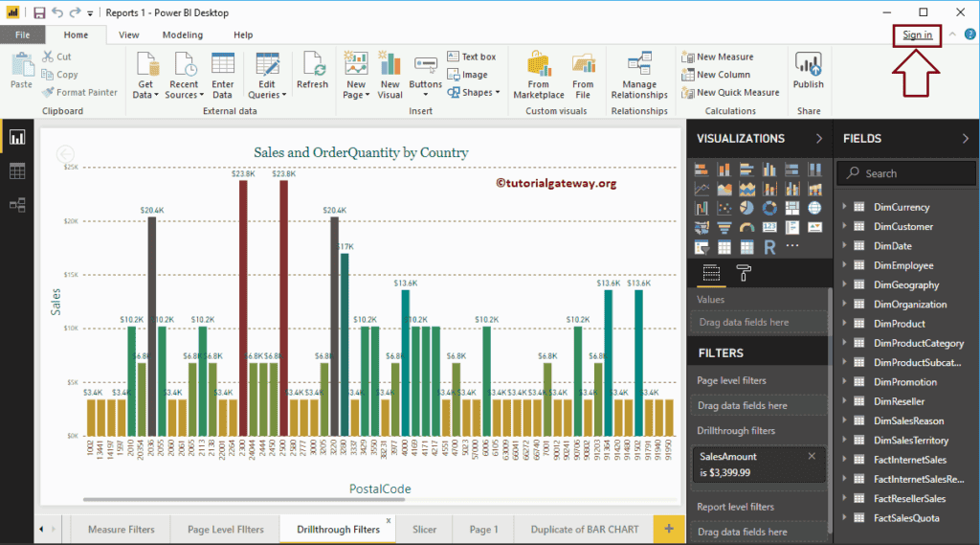Open the help question mark icon
Viewport: 980px width, 545px height.
[970, 34]
